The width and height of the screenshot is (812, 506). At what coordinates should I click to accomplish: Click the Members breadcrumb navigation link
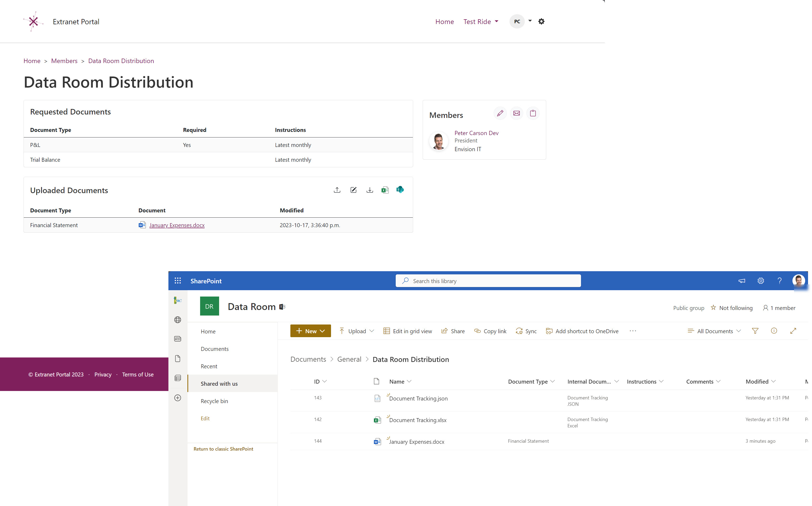click(64, 61)
